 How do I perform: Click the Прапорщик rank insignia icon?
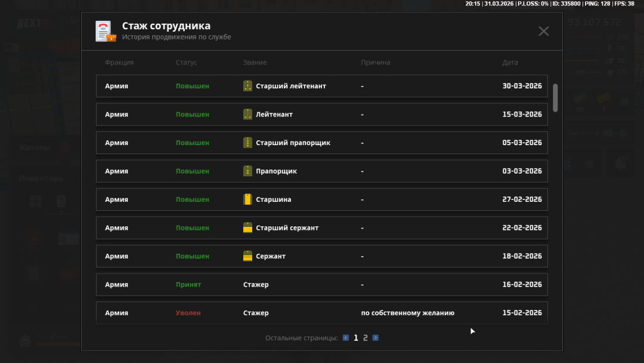pos(248,171)
